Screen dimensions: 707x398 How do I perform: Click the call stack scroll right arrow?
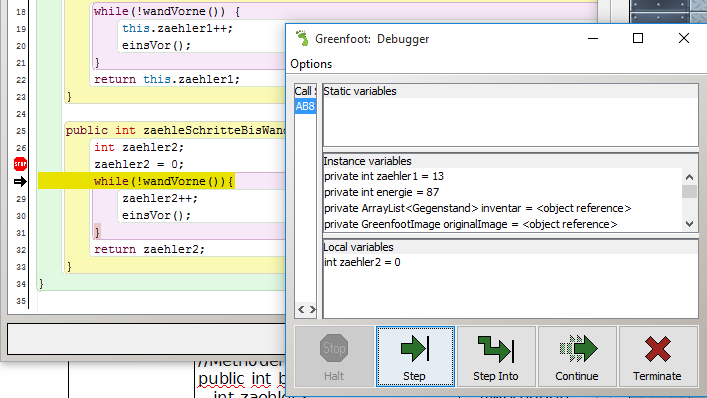tap(312, 310)
